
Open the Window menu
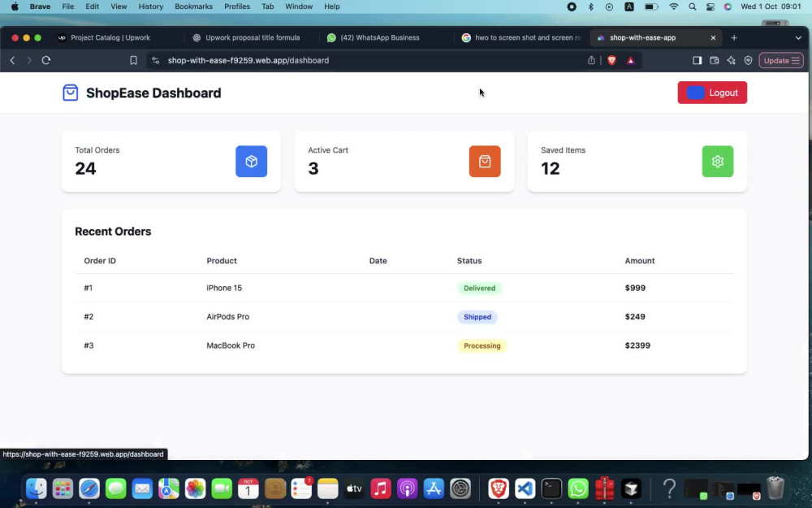coord(299,7)
